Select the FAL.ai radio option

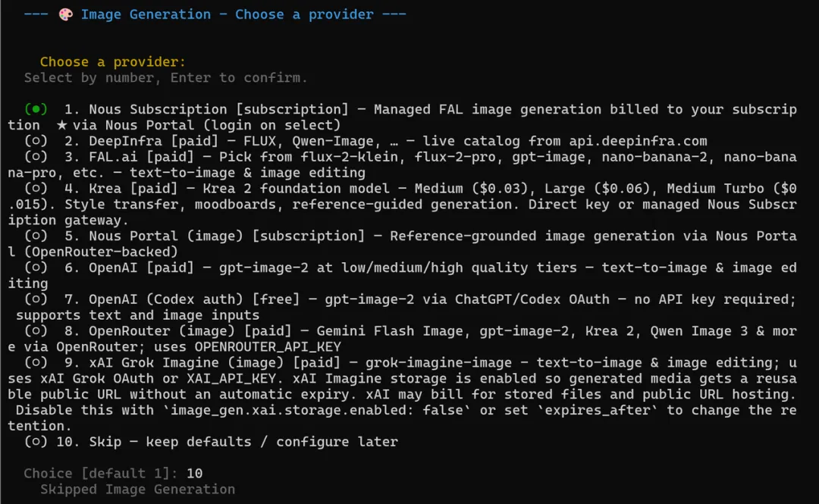[36, 157]
